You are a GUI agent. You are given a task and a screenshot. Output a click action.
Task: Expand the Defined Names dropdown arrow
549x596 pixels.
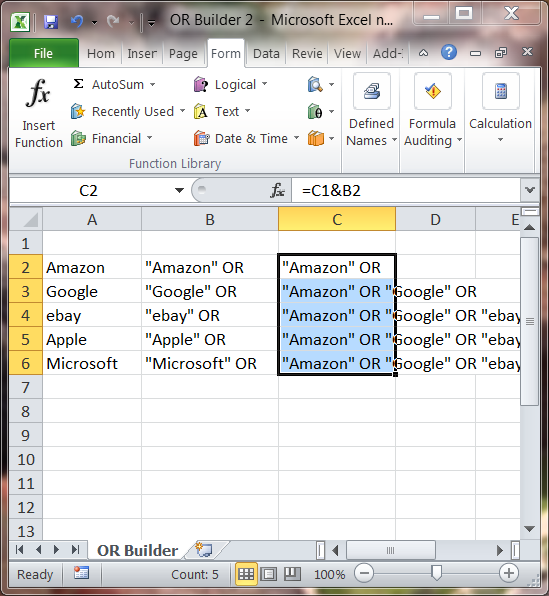[x=394, y=140]
